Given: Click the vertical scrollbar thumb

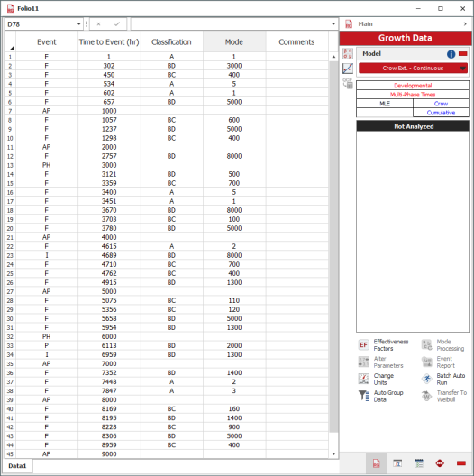Looking at the screenshot, I should pyautogui.click(x=333, y=246).
